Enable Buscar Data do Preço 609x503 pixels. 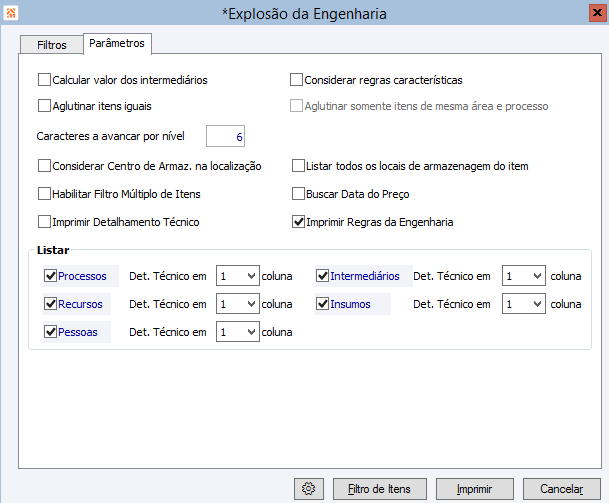click(299, 194)
